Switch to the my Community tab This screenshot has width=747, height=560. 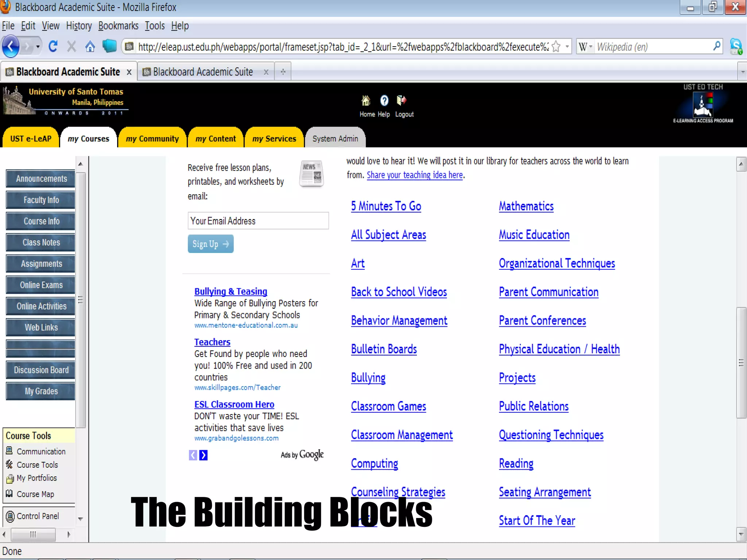coord(152,139)
